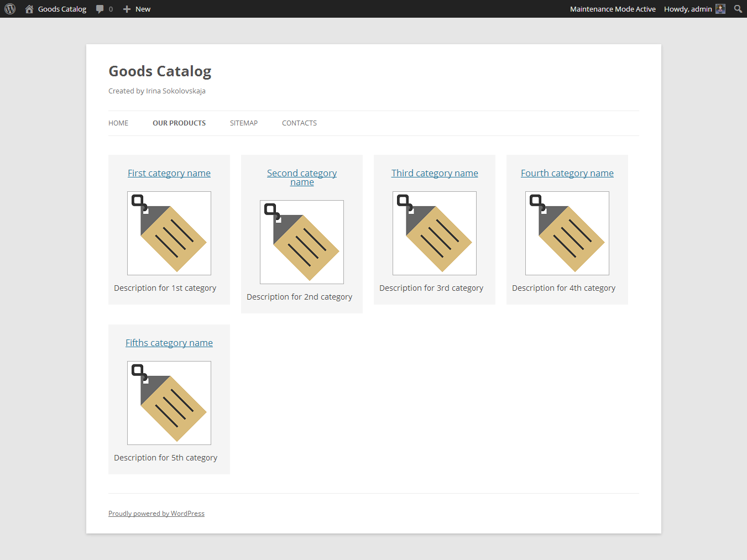Navigate to the CONTACTS page
Viewport: 747px width, 560px height.
point(299,123)
